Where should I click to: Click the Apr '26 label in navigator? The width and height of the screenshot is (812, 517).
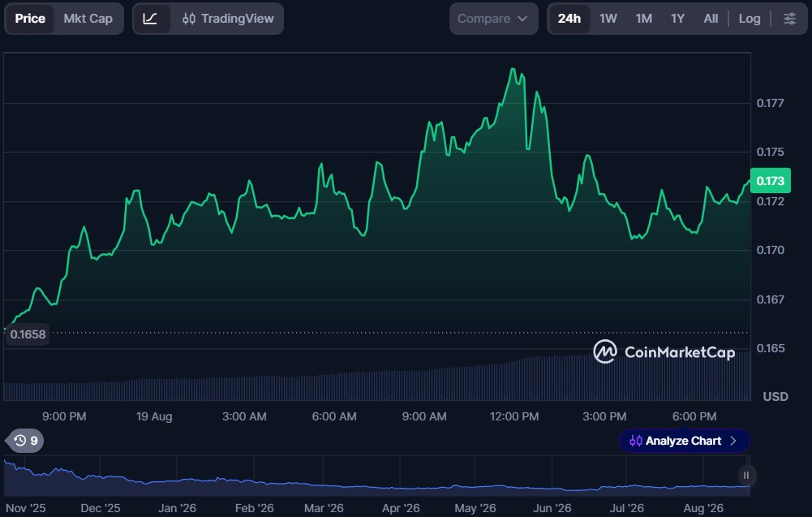click(401, 508)
